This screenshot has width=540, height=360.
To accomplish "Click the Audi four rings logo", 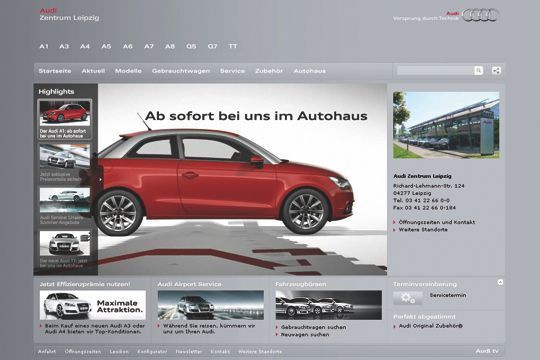I will click(x=480, y=15).
